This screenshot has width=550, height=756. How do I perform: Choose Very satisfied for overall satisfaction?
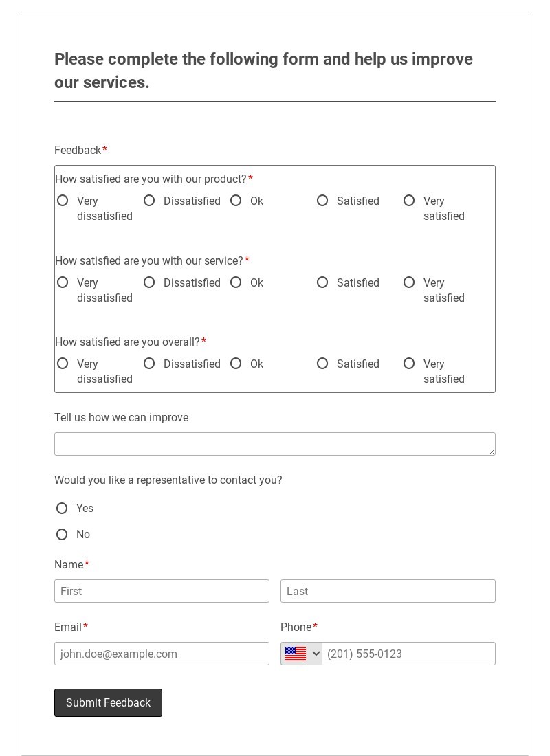pos(409,364)
